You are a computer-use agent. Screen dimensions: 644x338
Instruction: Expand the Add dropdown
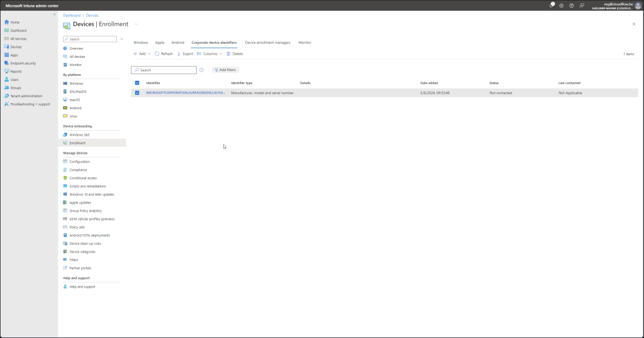[142, 54]
